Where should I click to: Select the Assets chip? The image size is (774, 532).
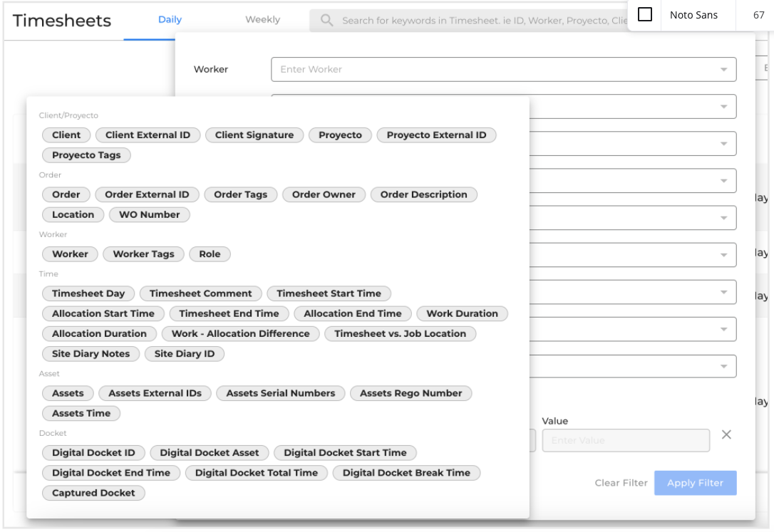click(x=68, y=394)
